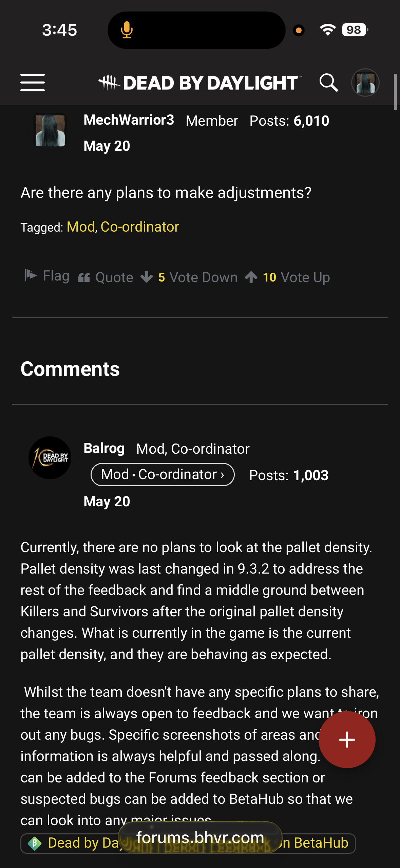Select the Co-ordinator tag link

point(140,227)
